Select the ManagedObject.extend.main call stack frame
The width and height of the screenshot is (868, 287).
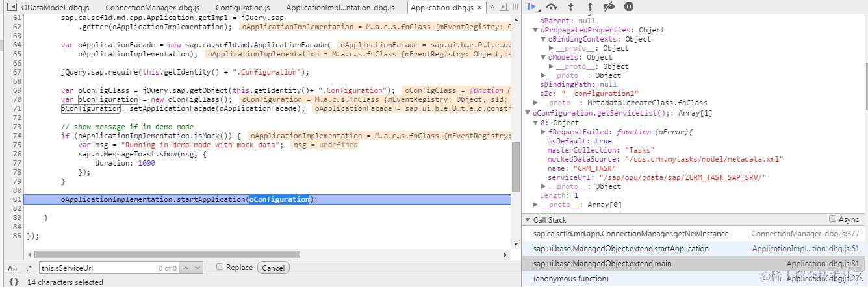point(602,264)
